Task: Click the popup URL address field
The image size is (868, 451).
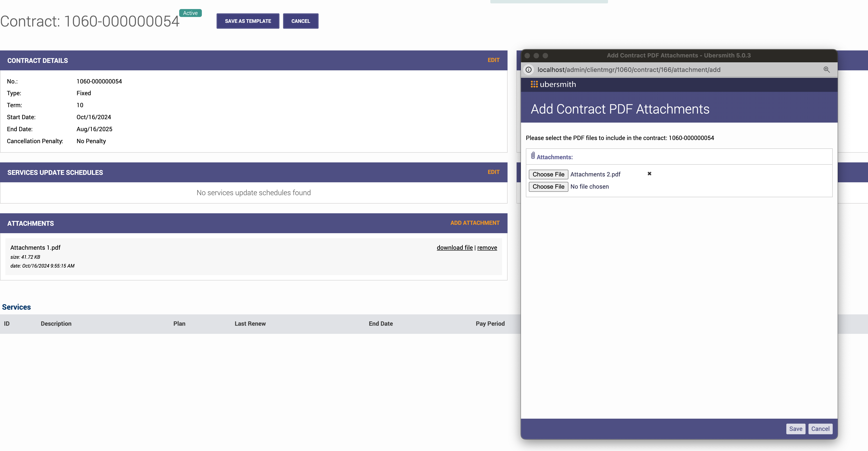Action: tap(629, 70)
